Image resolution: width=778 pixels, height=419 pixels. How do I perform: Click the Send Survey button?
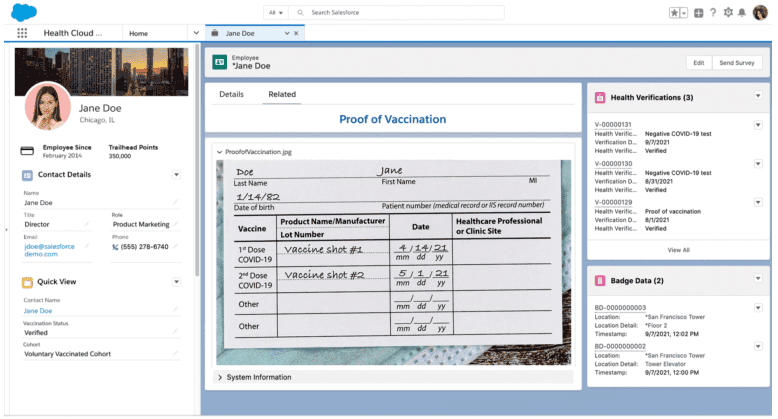click(x=737, y=63)
